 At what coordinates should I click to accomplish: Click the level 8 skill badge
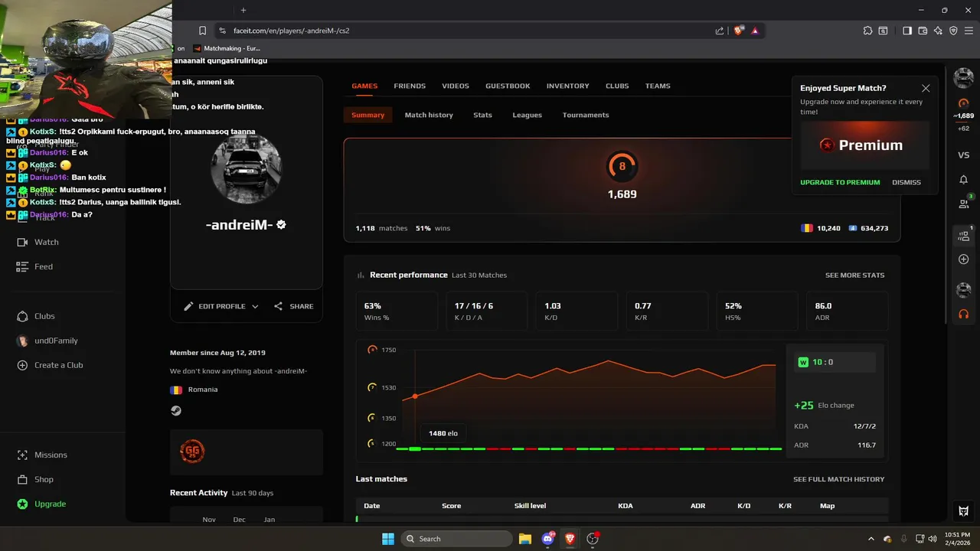(622, 166)
